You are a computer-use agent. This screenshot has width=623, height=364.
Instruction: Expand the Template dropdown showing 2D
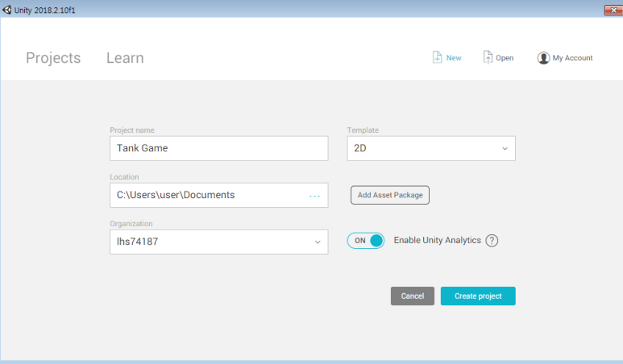tap(431, 148)
